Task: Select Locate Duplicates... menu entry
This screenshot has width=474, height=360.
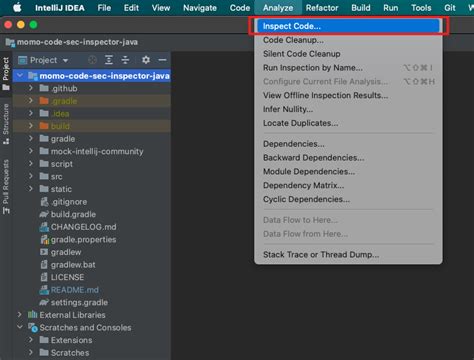Action: [300, 123]
